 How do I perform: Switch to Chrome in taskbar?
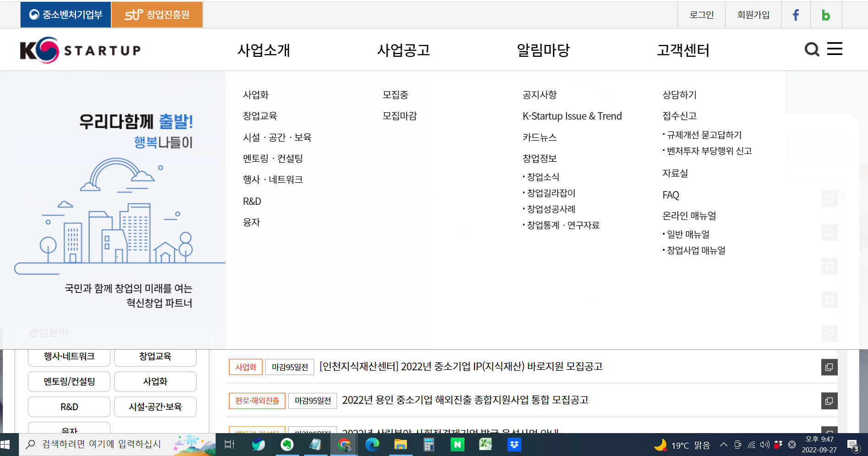[x=344, y=445]
